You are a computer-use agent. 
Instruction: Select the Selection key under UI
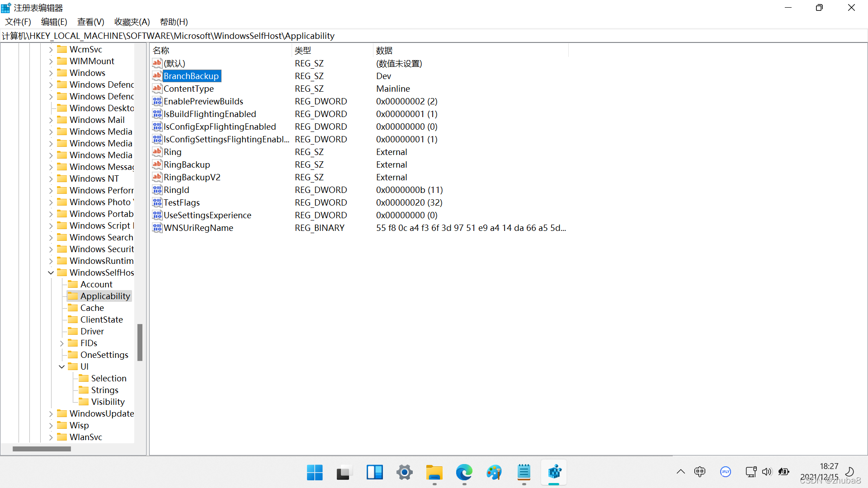click(109, 378)
